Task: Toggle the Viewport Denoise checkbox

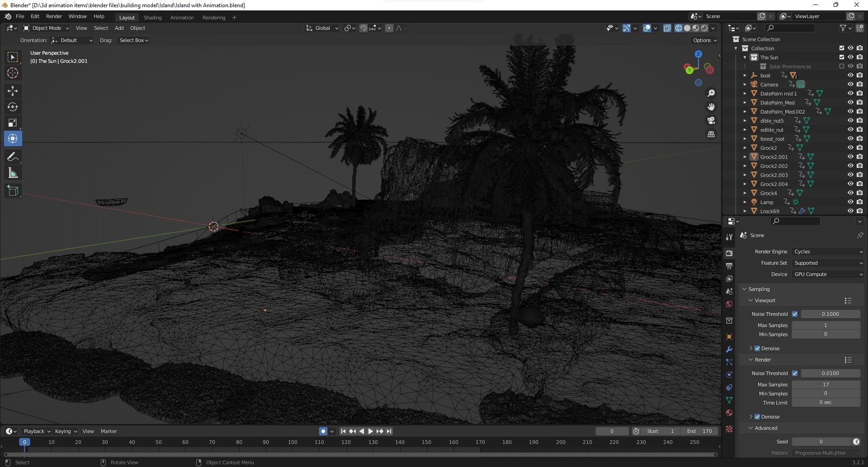Action: click(x=757, y=348)
